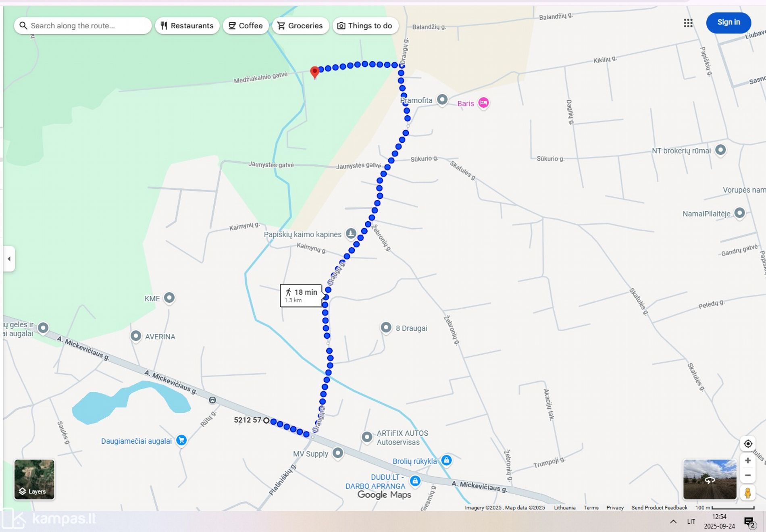766x532 pixels.
Task: Open the Terms link at bottom
Action: (x=591, y=508)
